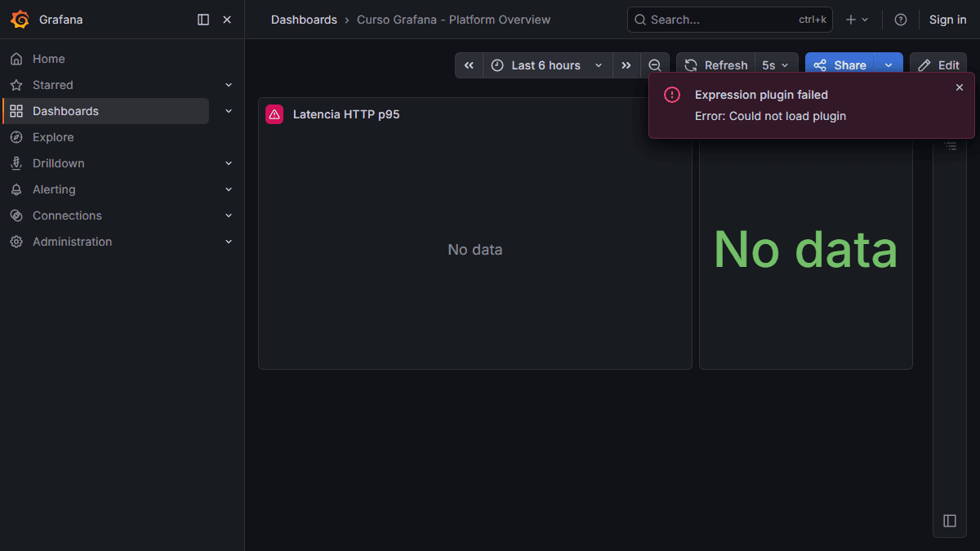This screenshot has height=551, width=980.
Task: Click the Latencia HTTP p95 panel title
Action: coord(346,114)
